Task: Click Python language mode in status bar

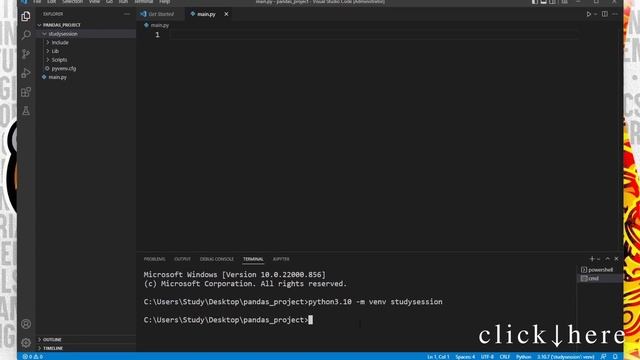Action: click(524, 357)
